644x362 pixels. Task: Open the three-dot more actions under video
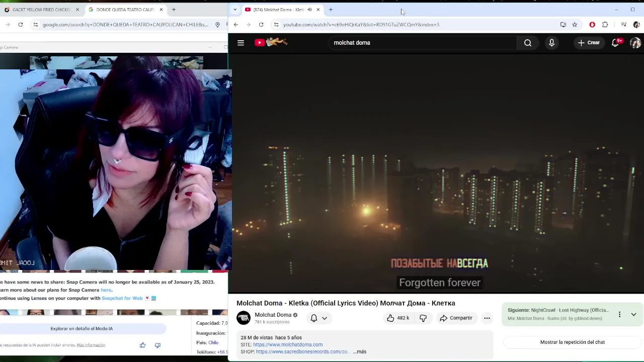[487, 318]
